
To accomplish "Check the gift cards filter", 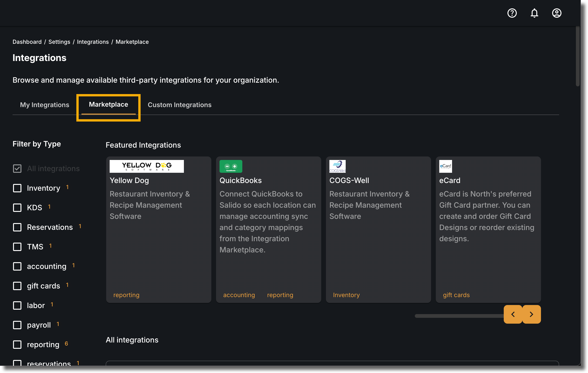I will [17, 286].
